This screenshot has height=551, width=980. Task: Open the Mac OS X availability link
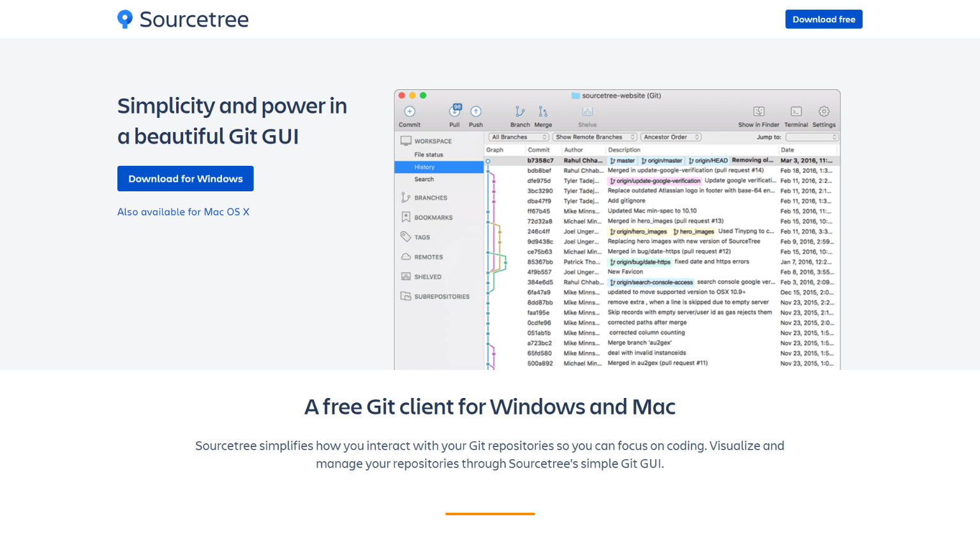(x=183, y=212)
